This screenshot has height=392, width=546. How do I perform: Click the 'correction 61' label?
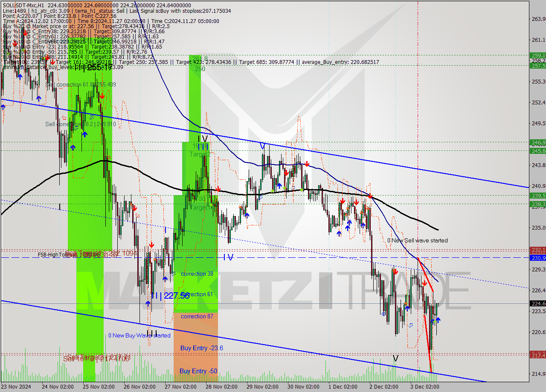click(x=197, y=294)
